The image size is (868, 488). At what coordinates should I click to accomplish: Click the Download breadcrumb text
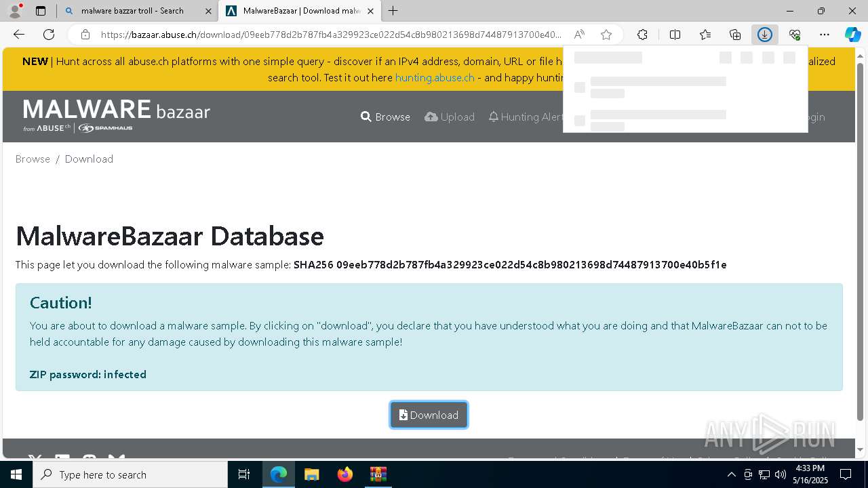pyautogui.click(x=89, y=159)
